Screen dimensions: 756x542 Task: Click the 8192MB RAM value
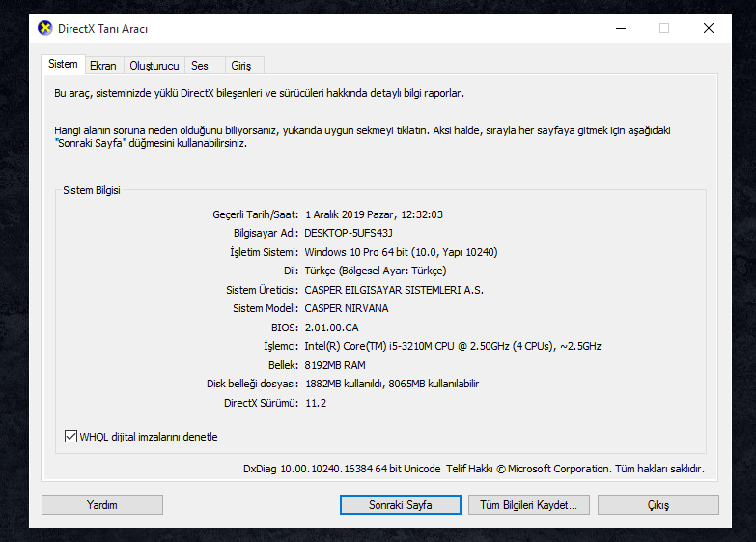click(335, 365)
